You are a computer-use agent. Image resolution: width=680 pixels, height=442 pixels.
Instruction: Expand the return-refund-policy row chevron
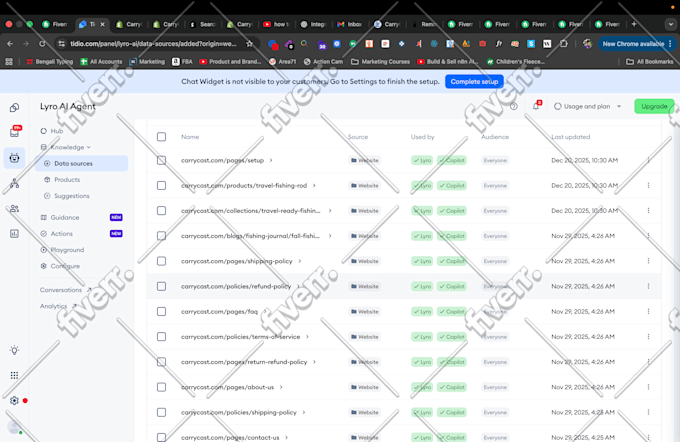(x=314, y=362)
